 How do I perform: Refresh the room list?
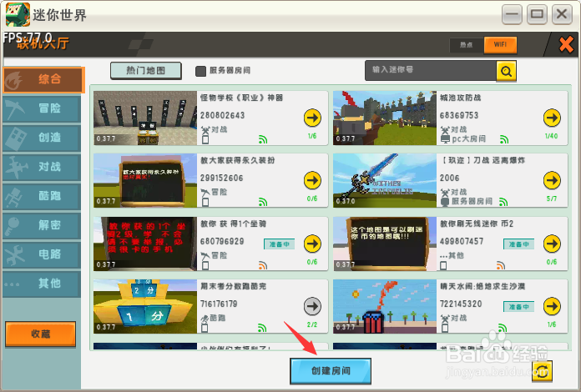[542, 371]
